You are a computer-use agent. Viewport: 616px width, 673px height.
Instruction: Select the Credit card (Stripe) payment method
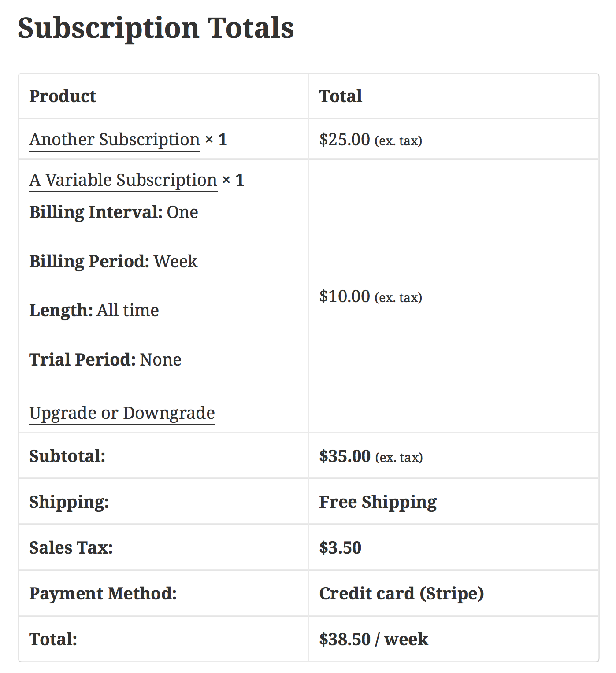click(x=401, y=594)
